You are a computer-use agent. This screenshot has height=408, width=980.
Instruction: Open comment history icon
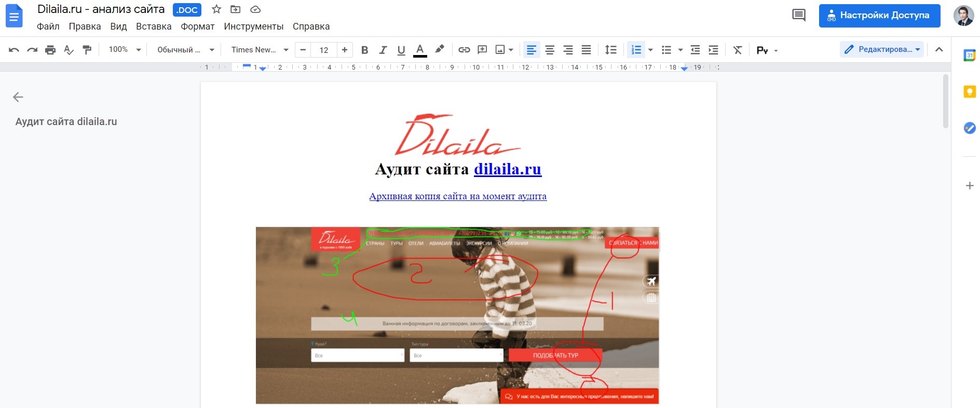click(x=799, y=16)
